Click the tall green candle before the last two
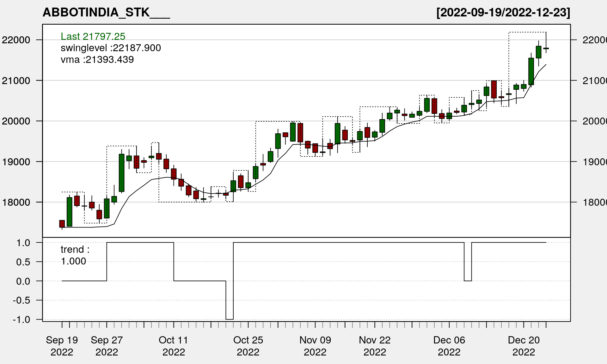The height and width of the screenshot is (364, 607). (531, 71)
